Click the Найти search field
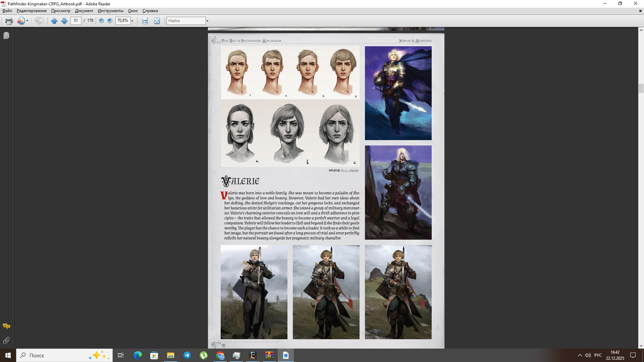 (x=186, y=21)
